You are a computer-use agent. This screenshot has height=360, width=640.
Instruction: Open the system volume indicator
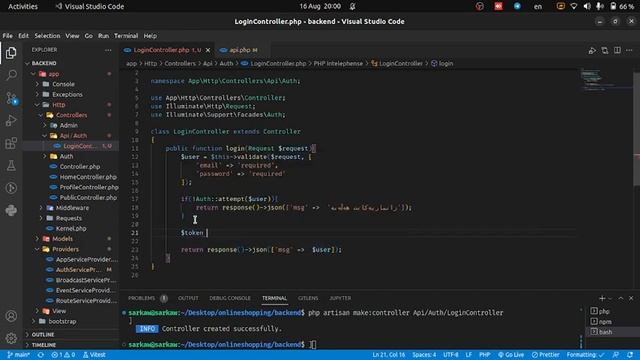[587, 7]
